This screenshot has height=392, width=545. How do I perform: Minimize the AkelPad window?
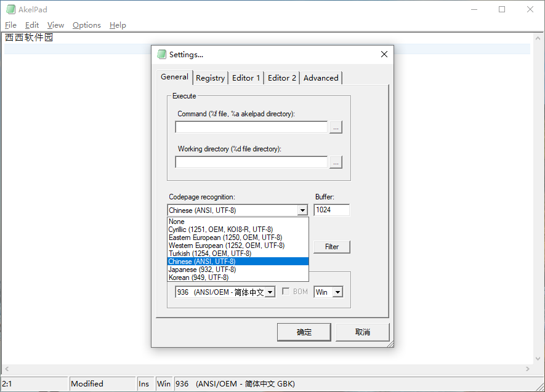[x=474, y=9]
